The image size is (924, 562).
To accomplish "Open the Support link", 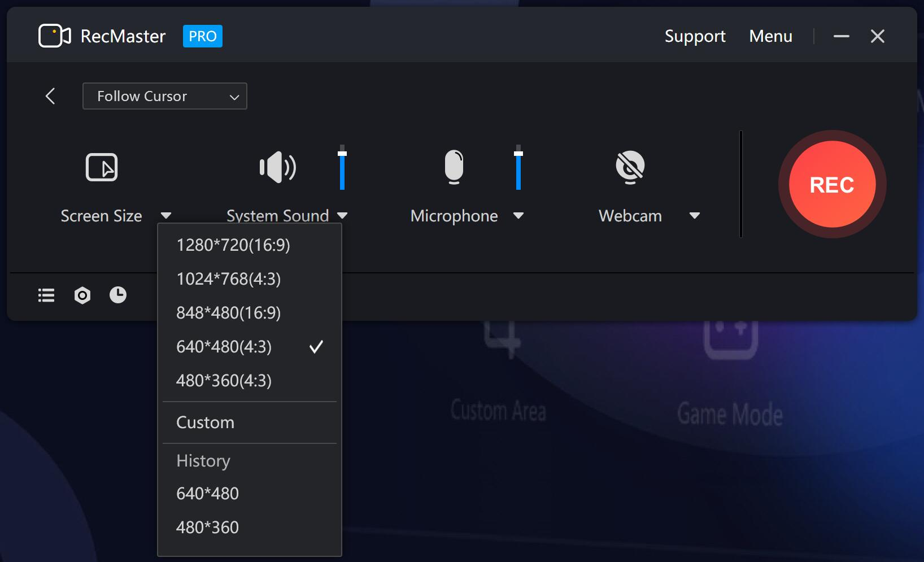I will [x=695, y=36].
